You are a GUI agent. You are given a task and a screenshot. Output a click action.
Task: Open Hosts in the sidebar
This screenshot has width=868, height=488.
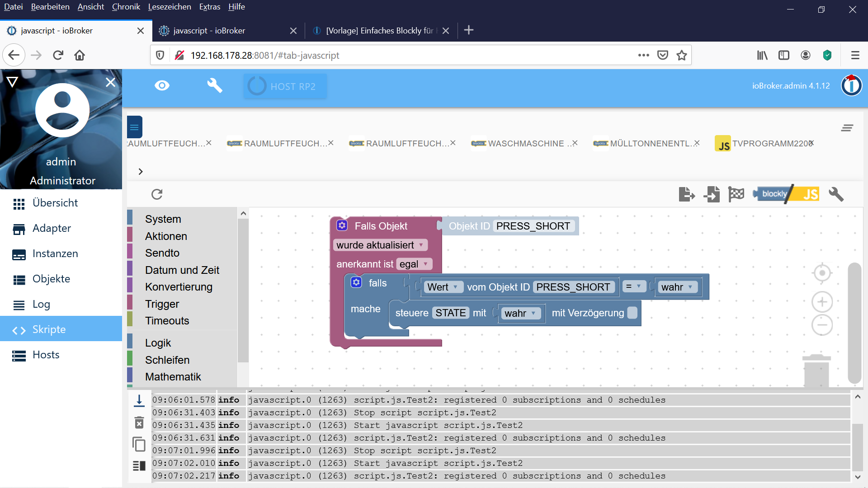click(61, 355)
